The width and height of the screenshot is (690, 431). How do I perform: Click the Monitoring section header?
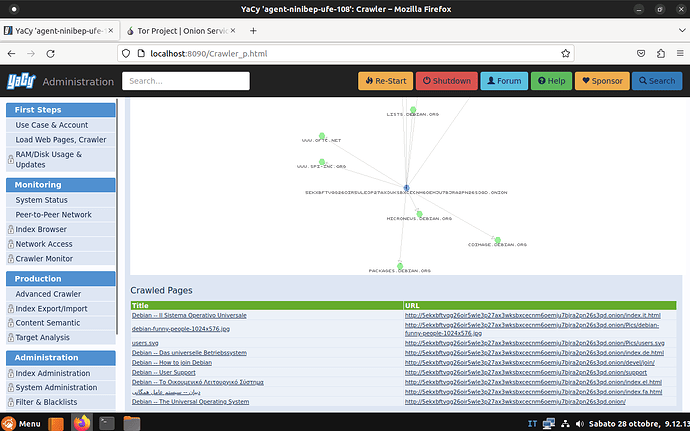coord(61,185)
